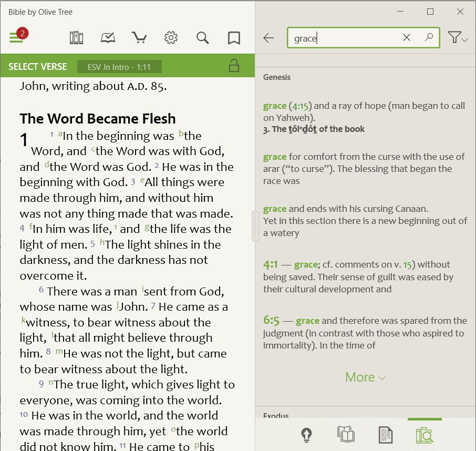Open the Library books icon
Viewport: 476px width, 451px height.
click(x=77, y=38)
